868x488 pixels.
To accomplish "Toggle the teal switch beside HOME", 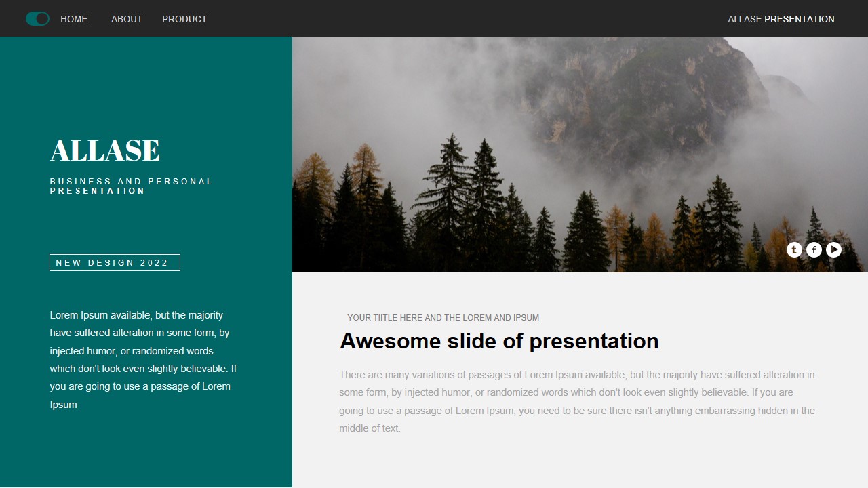I will (x=37, y=19).
